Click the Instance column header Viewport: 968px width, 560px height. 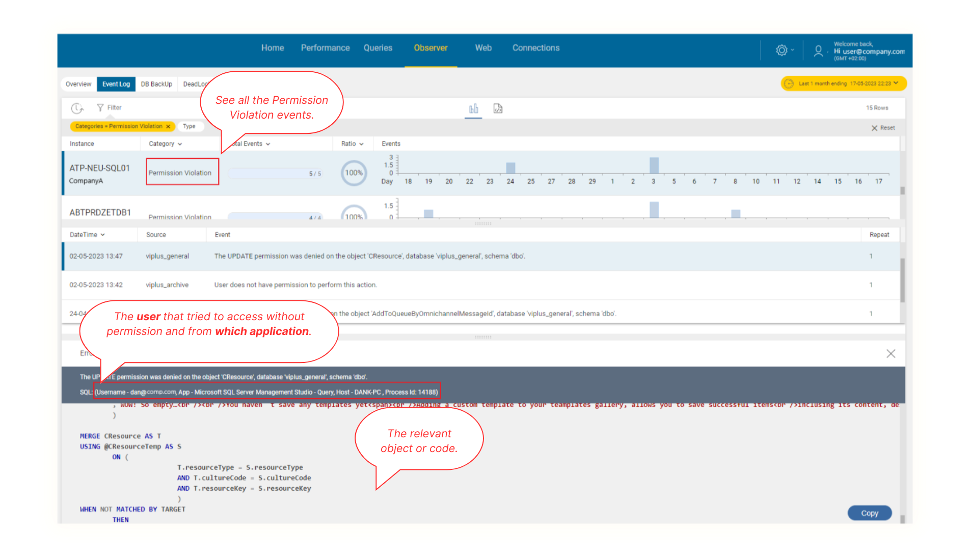coord(82,144)
